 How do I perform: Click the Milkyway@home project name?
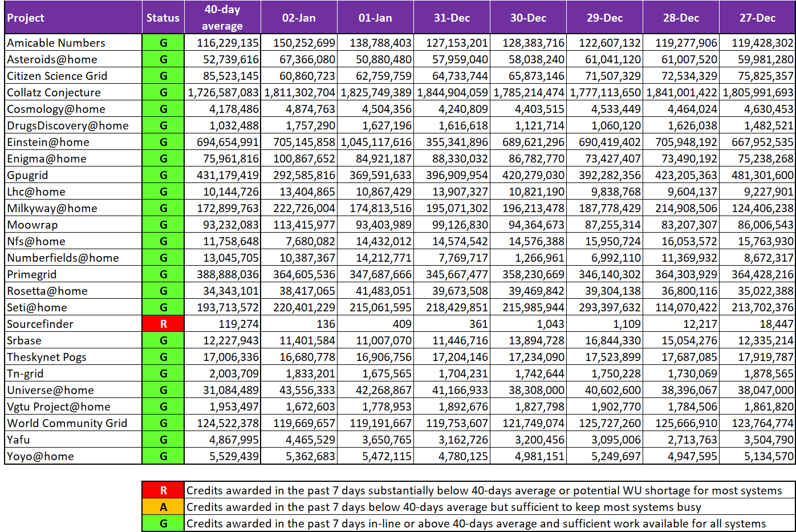[x=52, y=208]
